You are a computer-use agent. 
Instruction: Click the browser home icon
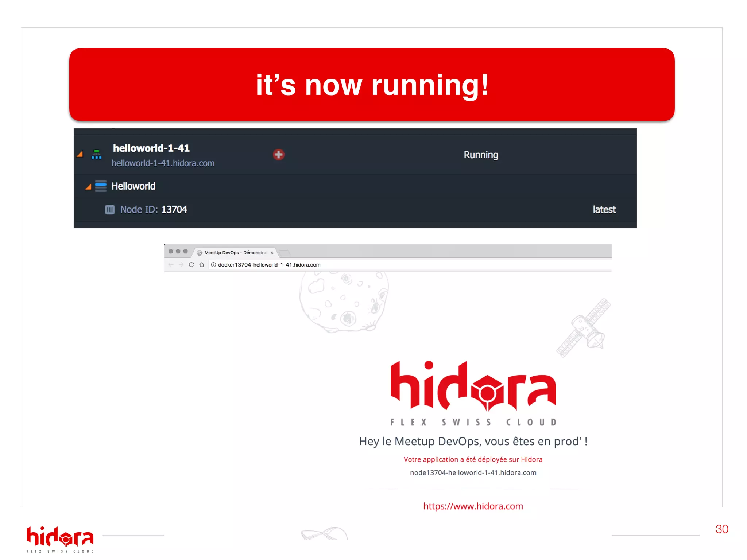(x=202, y=265)
